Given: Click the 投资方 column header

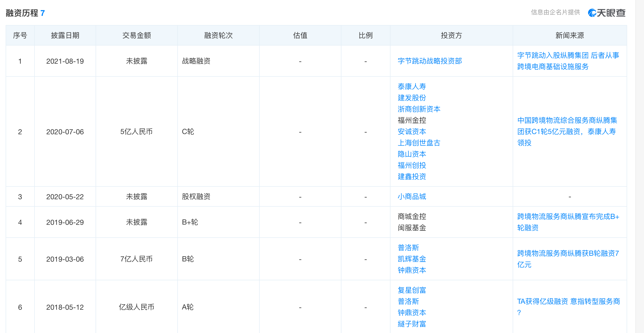Looking at the screenshot, I should [452, 35].
